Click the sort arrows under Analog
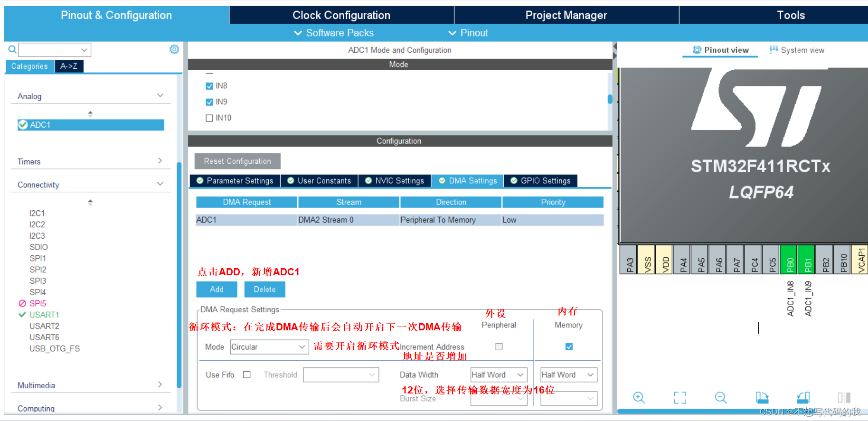This screenshot has width=868, height=421. [x=90, y=114]
